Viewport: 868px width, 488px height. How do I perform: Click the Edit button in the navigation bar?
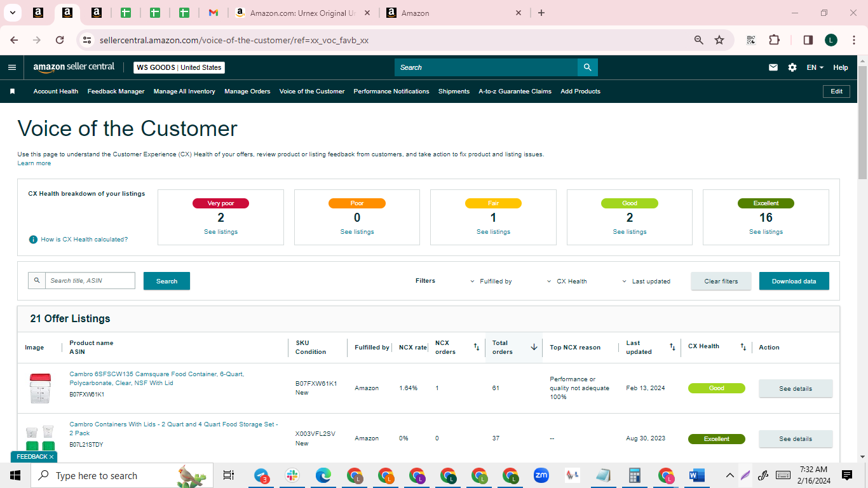coord(837,91)
